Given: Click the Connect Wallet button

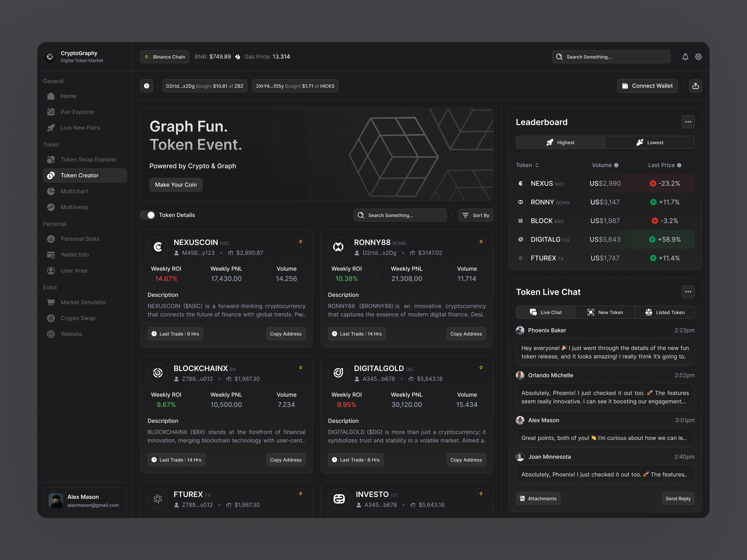Looking at the screenshot, I should (x=647, y=86).
